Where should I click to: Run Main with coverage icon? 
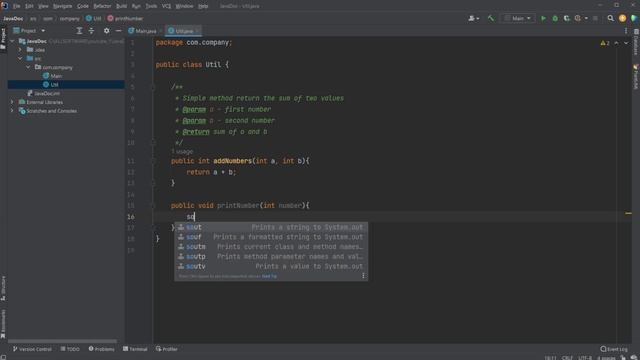pos(567,18)
